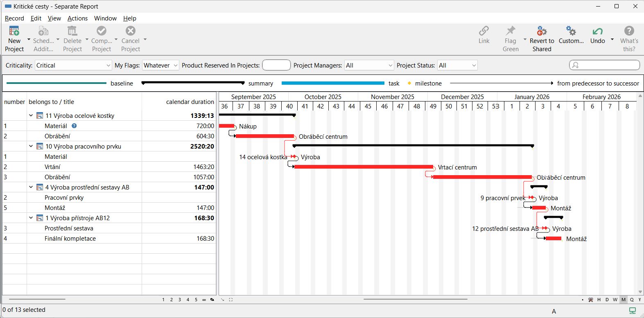Click the Undo arrow icon
Screen dimensions: 644x318
pos(597,31)
